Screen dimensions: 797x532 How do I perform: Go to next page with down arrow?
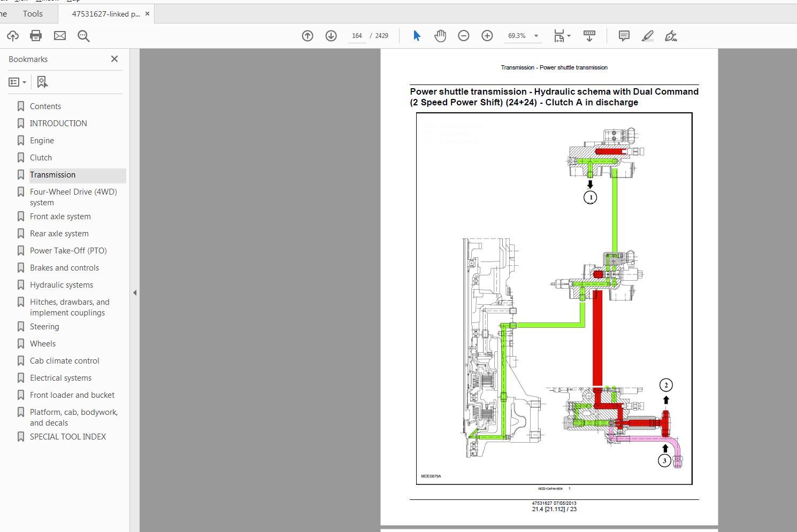(x=331, y=36)
